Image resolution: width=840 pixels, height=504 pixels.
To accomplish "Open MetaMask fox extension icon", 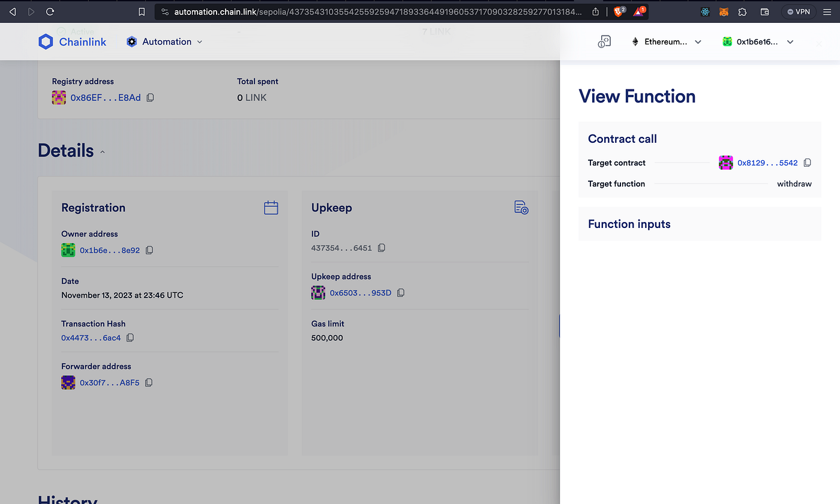I will tap(724, 11).
